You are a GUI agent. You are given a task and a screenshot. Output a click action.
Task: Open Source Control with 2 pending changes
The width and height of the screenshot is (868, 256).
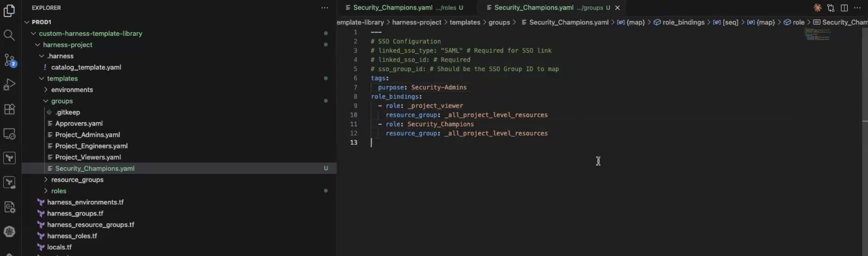pyautogui.click(x=9, y=60)
